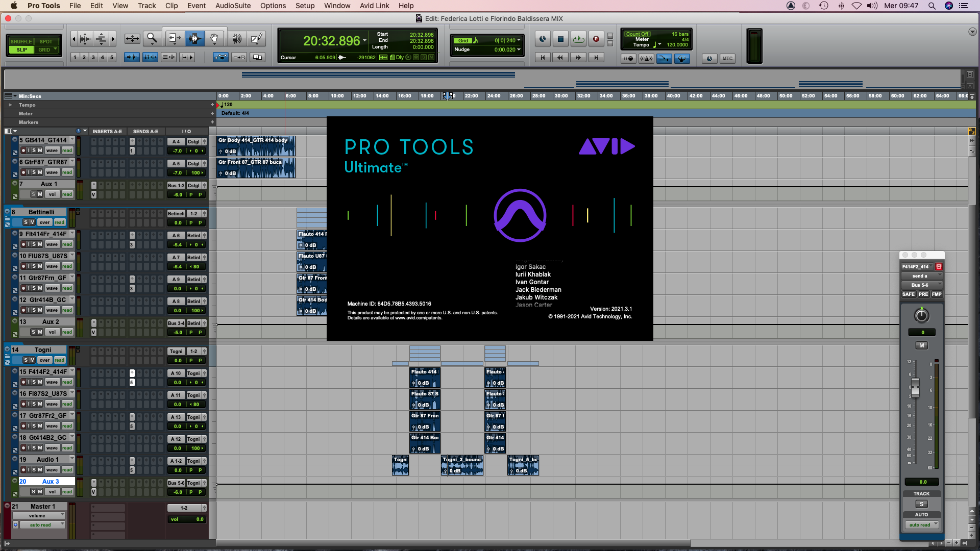Toggle Wait for Note button
Screen dimensions: 980x551
coord(629,59)
